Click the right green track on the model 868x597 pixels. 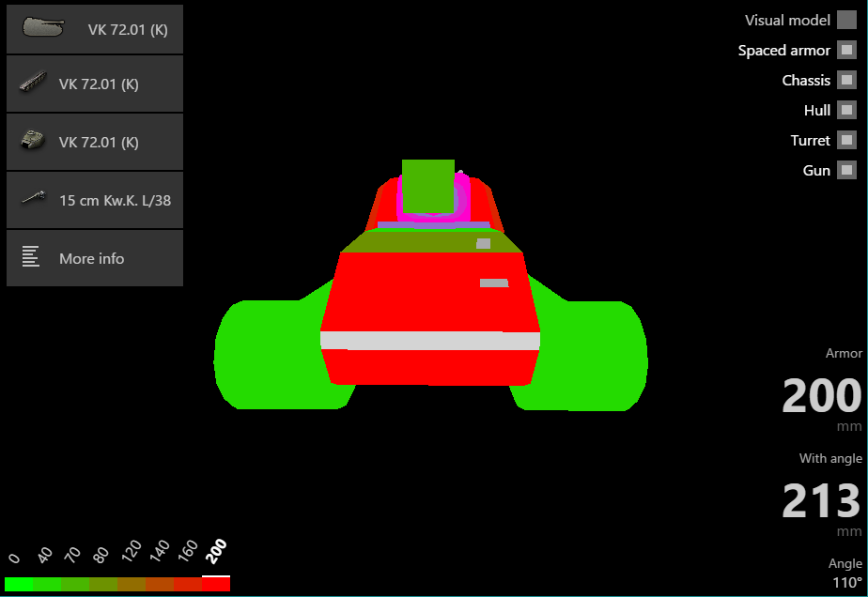point(587,357)
